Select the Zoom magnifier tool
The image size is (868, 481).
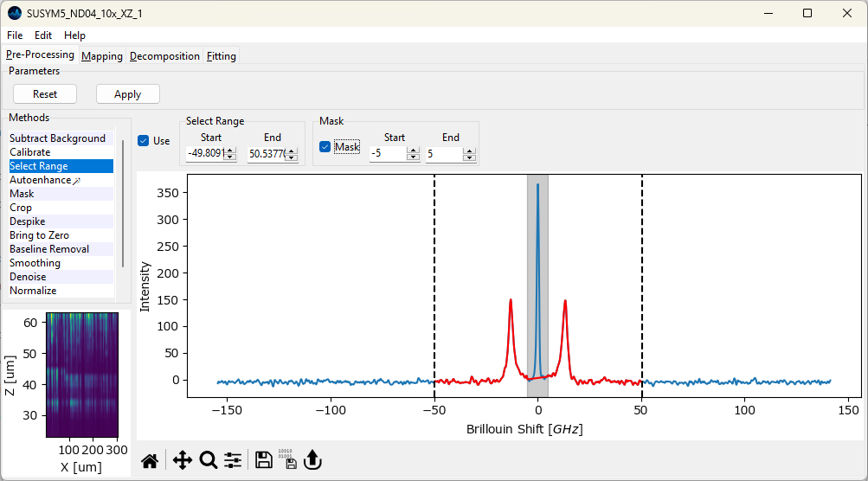point(208,460)
